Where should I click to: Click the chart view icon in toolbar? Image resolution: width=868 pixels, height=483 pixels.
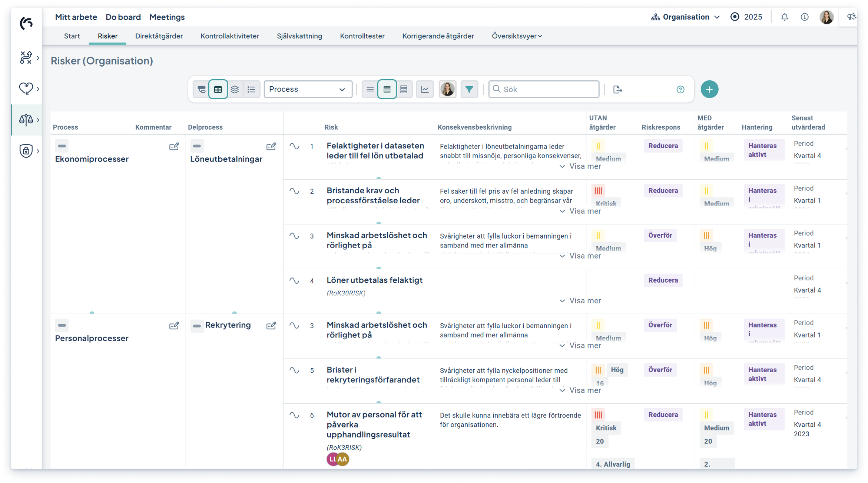pos(425,89)
